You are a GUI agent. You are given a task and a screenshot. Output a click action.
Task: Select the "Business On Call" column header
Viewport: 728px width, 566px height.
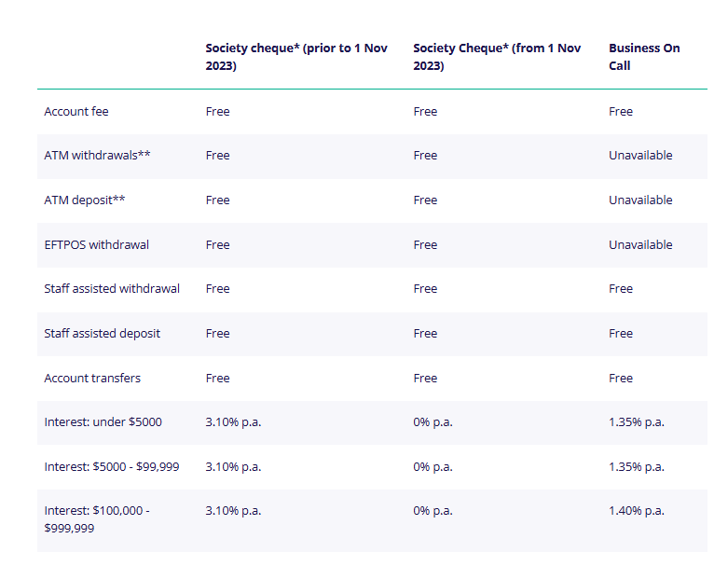[x=644, y=57]
